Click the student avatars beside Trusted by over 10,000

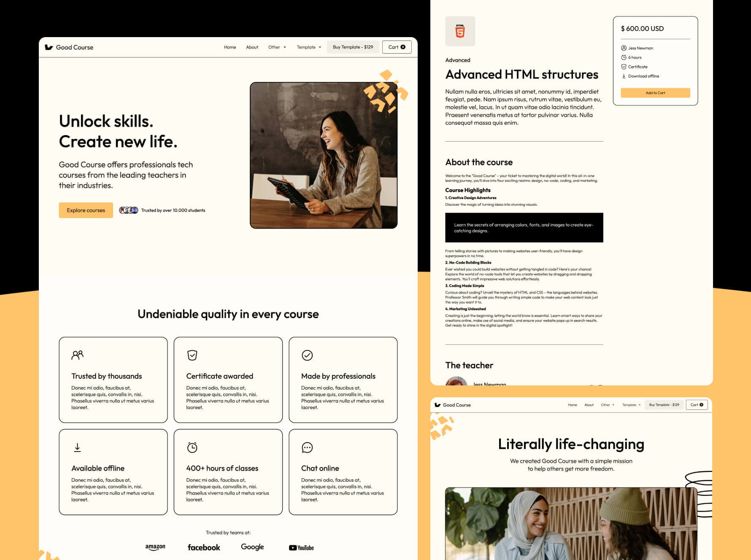click(x=129, y=210)
